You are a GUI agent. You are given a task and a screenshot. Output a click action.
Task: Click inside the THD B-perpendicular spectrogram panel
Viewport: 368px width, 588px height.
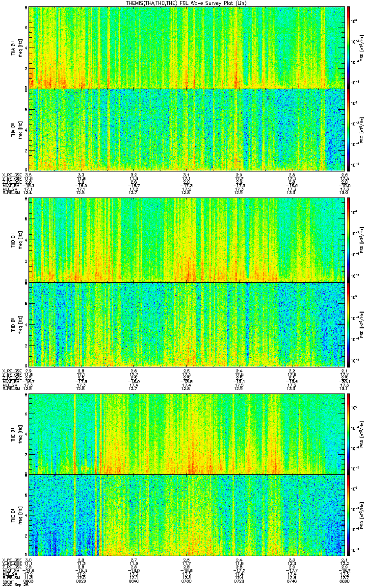186,240
